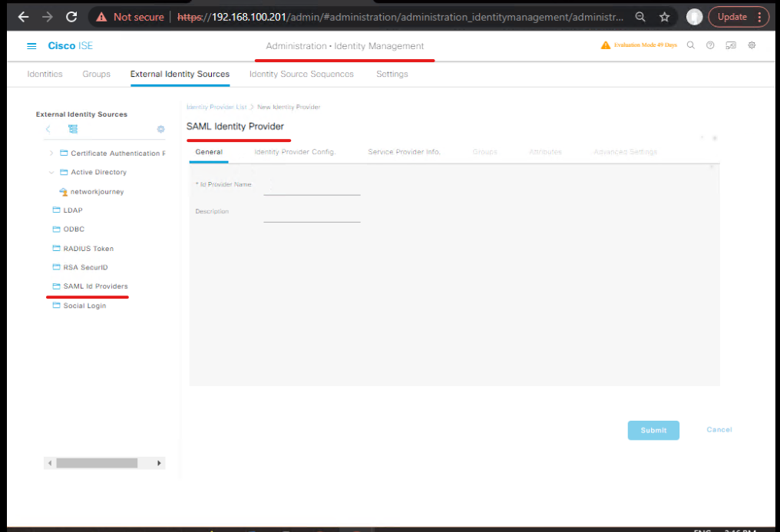Image resolution: width=780 pixels, height=532 pixels.
Task: Click the ODBC folder icon
Action: coord(56,230)
